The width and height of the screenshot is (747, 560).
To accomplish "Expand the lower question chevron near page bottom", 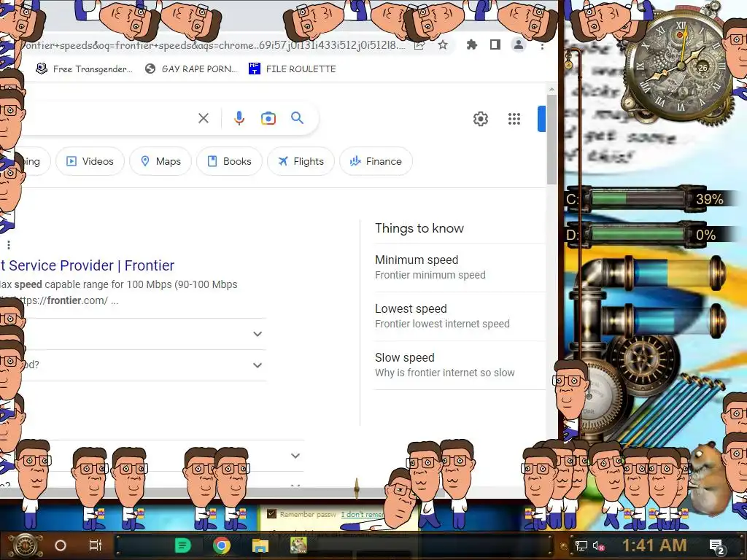I will click(x=295, y=456).
